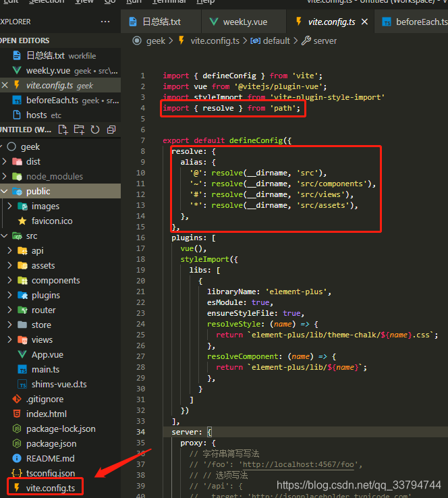Viewport: 448px width, 498px height.
Task: Expand the node_modules folder
Action: [x=60, y=177]
